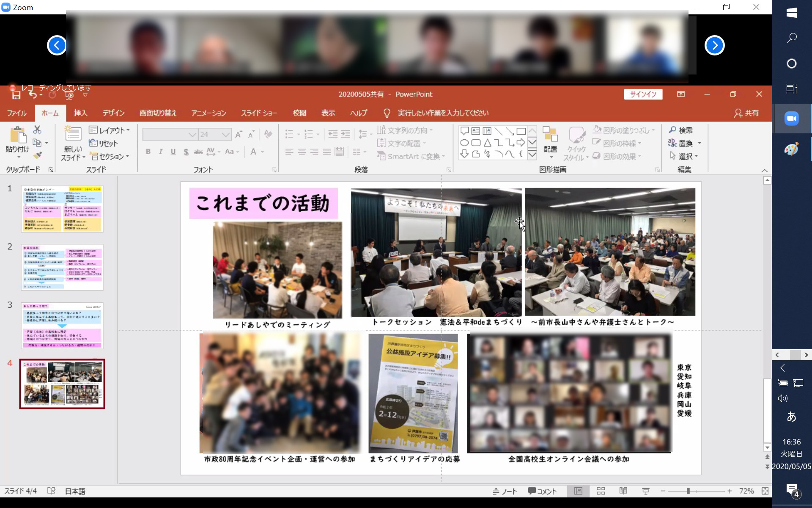Select the text box shape icon
The image size is (812, 508).
(x=476, y=131)
